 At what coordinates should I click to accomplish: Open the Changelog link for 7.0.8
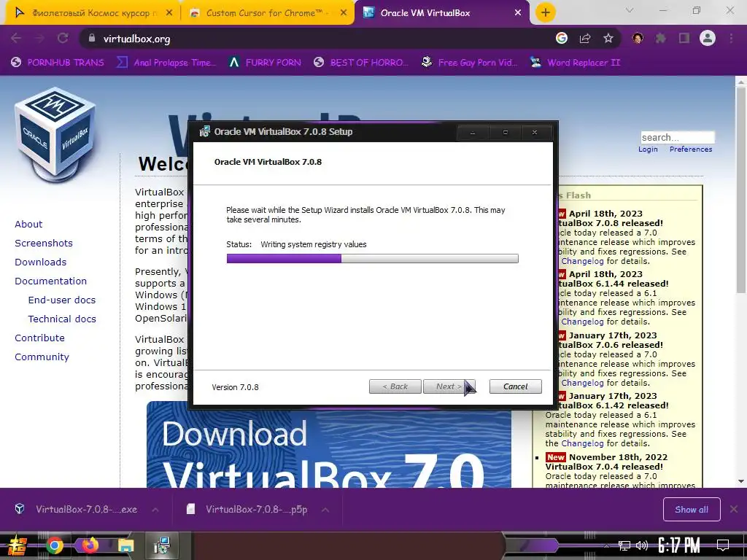(x=582, y=261)
